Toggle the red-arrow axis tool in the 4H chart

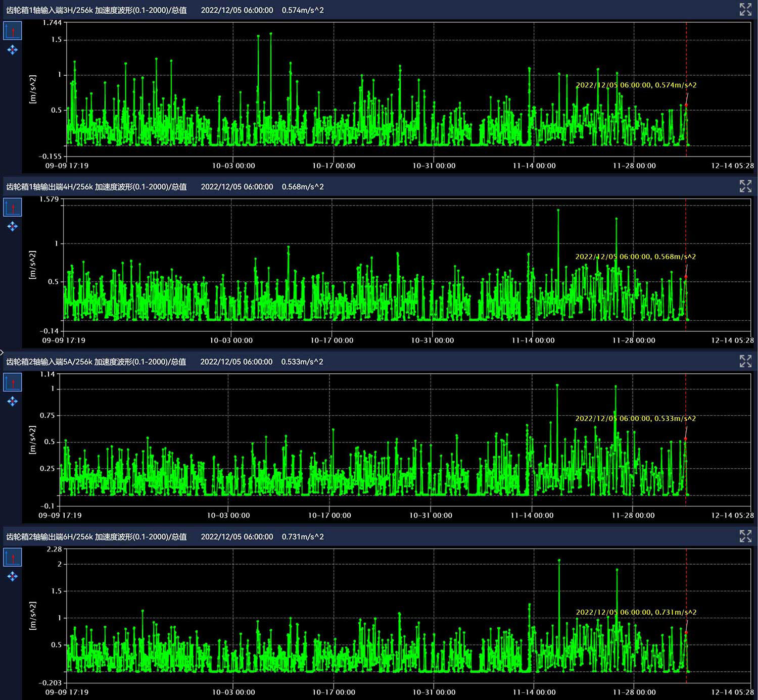click(13, 208)
